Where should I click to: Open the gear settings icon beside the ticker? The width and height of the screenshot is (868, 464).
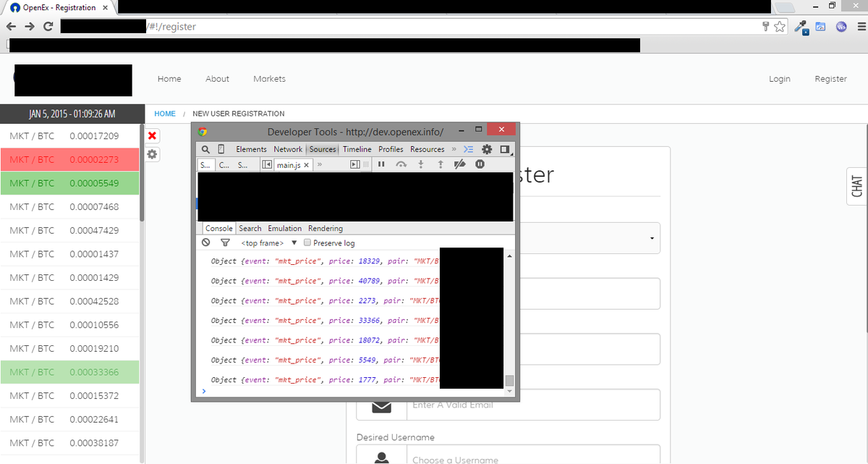pyautogui.click(x=152, y=154)
